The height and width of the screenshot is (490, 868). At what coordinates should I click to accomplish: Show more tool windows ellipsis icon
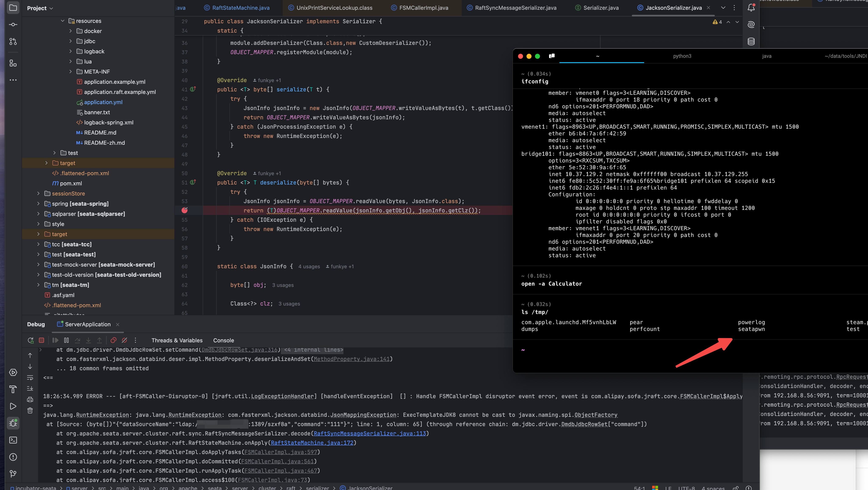click(x=13, y=80)
